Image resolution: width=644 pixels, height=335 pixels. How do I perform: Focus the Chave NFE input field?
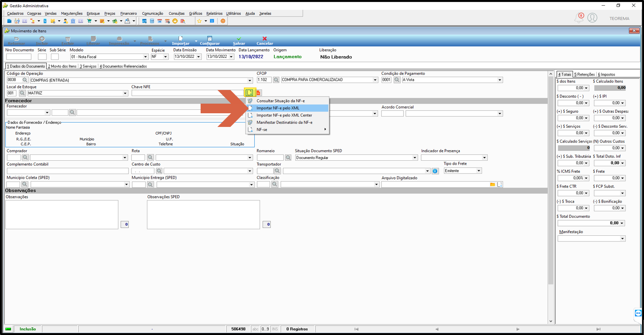188,93
